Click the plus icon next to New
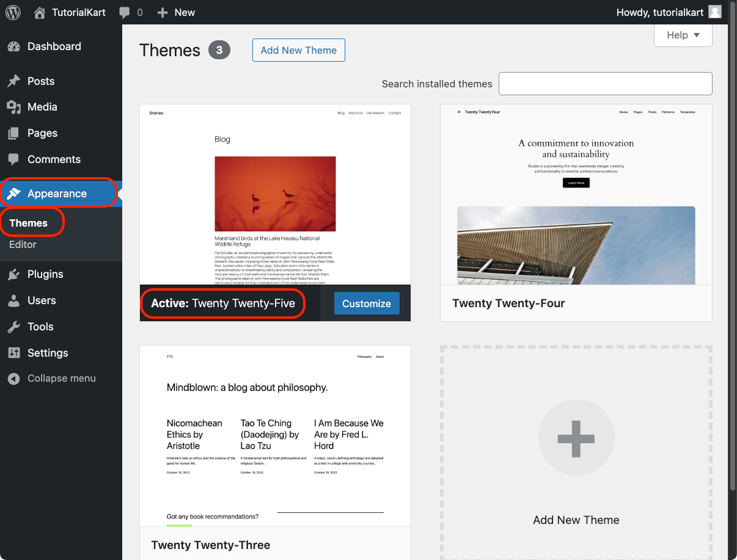 click(163, 12)
